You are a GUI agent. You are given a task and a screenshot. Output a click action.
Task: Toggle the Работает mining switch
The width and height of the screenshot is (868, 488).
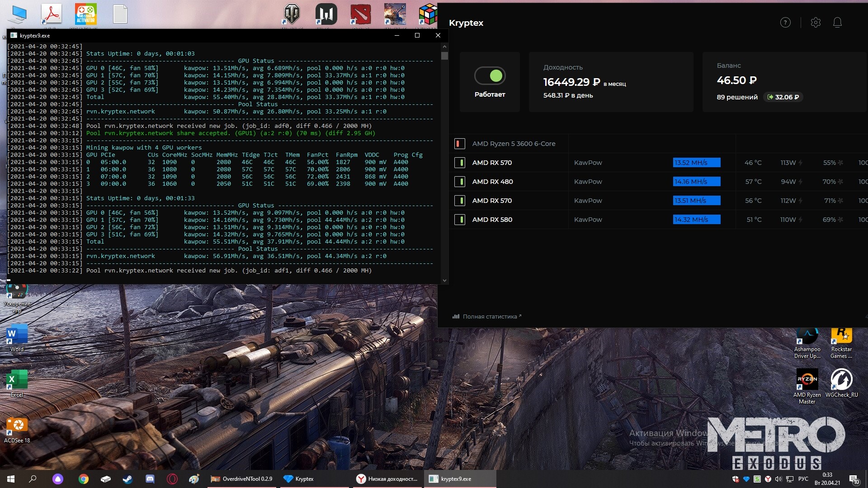tap(490, 76)
